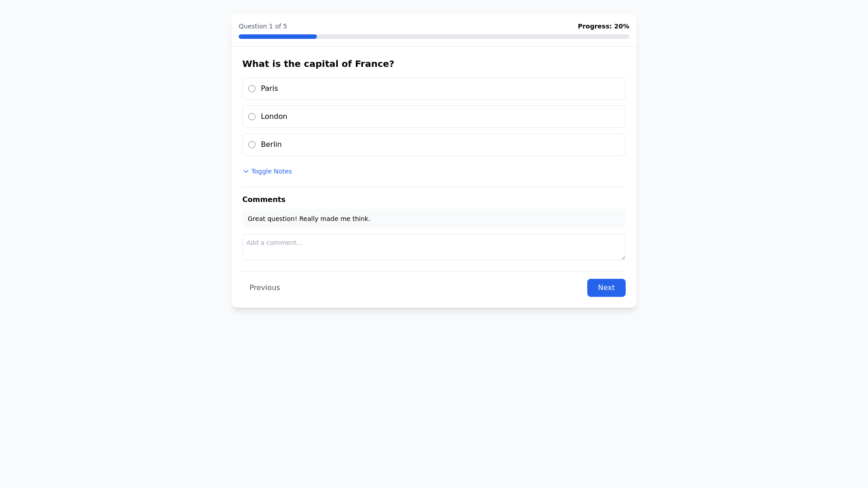Open the Toggle Notes section

[267, 171]
